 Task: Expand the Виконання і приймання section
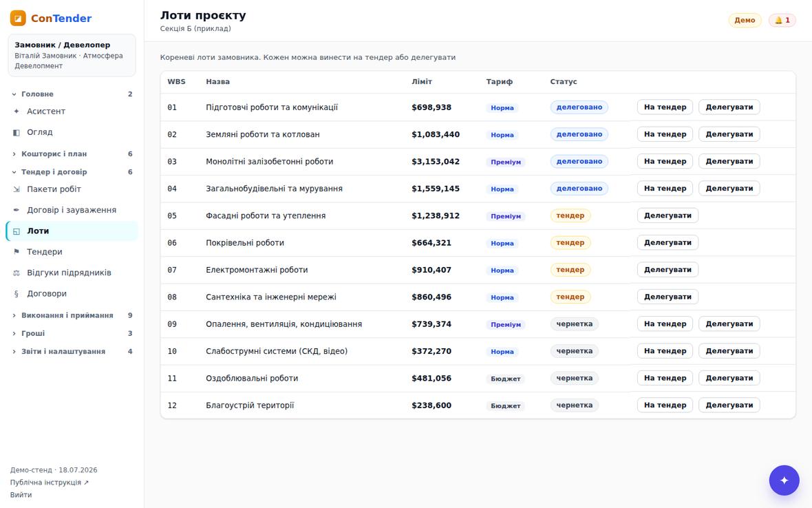click(72, 315)
